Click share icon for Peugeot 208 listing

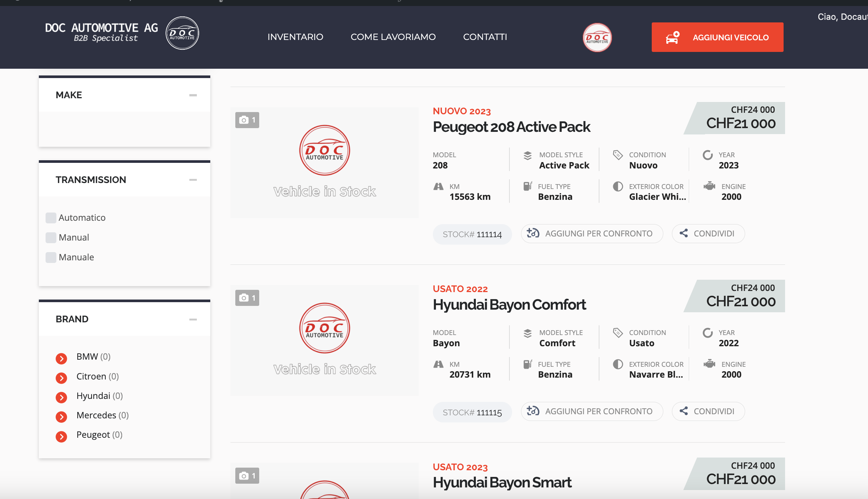pos(684,233)
